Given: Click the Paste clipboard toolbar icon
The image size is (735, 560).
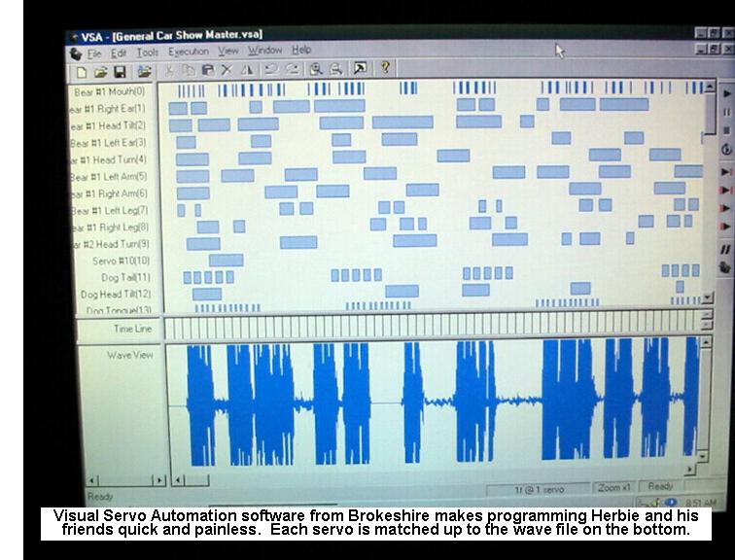Looking at the screenshot, I should [x=207, y=70].
